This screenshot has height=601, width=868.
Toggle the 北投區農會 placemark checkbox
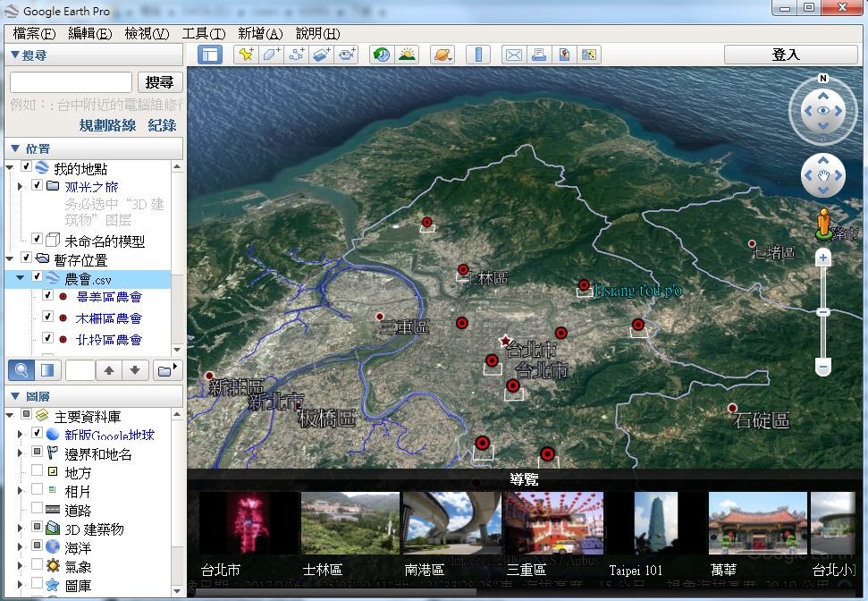pos(48,338)
